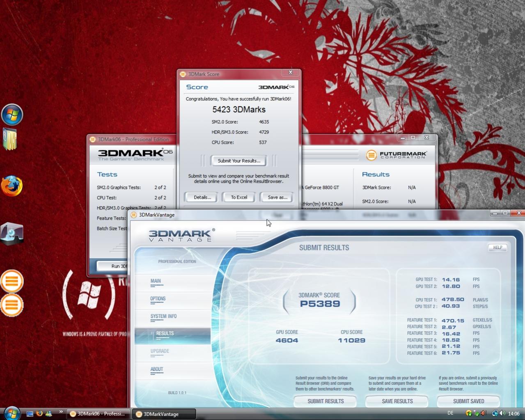525x420 pixels.
Task: Expand the quick launch overflow chevron
Action: [61, 411]
